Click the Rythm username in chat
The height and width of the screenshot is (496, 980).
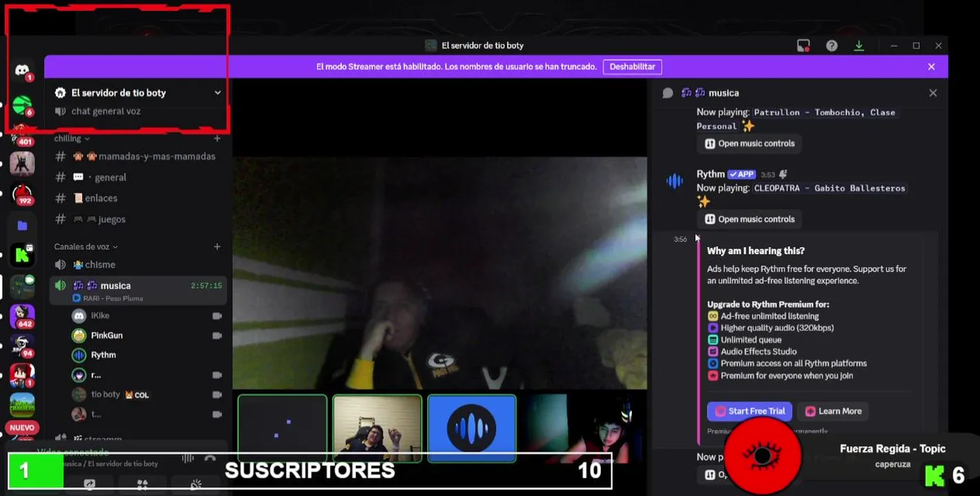coord(711,174)
